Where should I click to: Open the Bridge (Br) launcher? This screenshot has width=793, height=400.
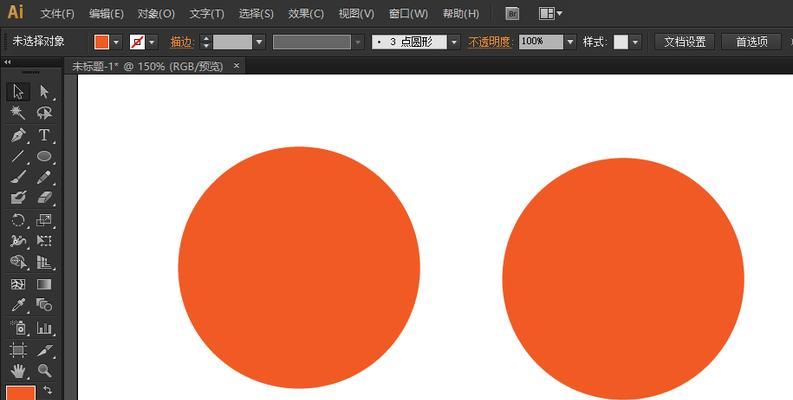[512, 14]
